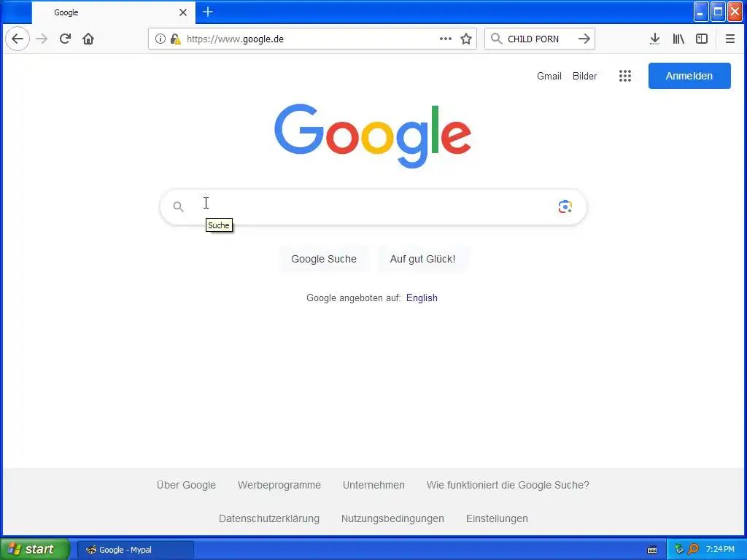747x560 pixels.
Task: Open Unternehmen footer link
Action: 373,485
